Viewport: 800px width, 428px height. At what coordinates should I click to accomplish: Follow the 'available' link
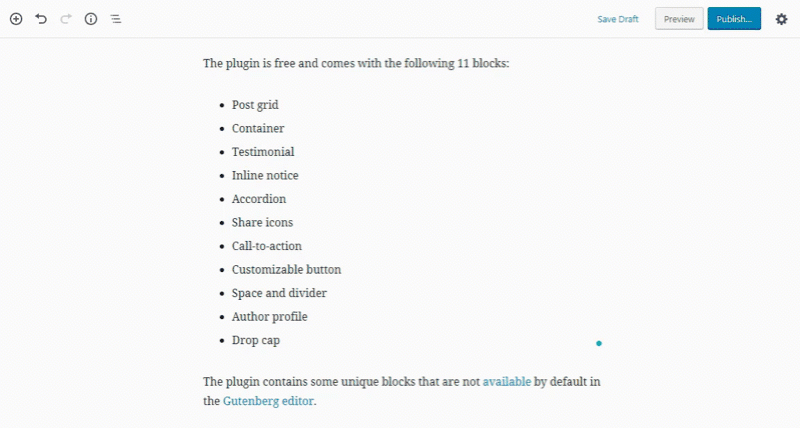coord(507,382)
